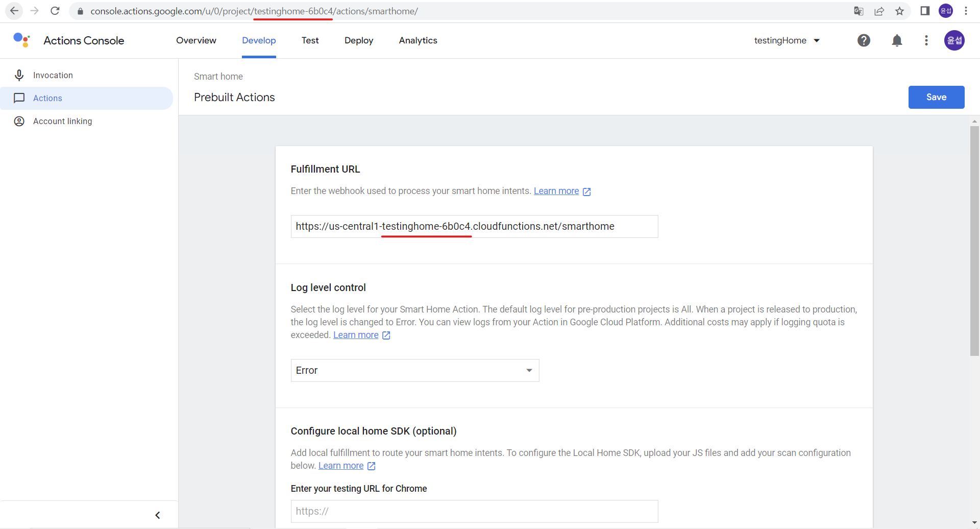Screen dimensions: 980x529
Task: Click the Fulfillment URL input field
Action: click(x=474, y=226)
